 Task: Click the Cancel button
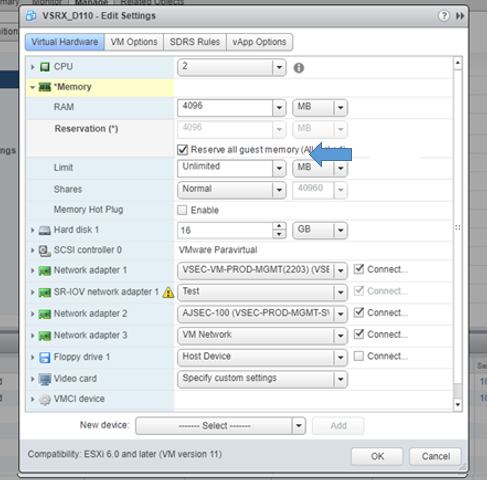(436, 456)
